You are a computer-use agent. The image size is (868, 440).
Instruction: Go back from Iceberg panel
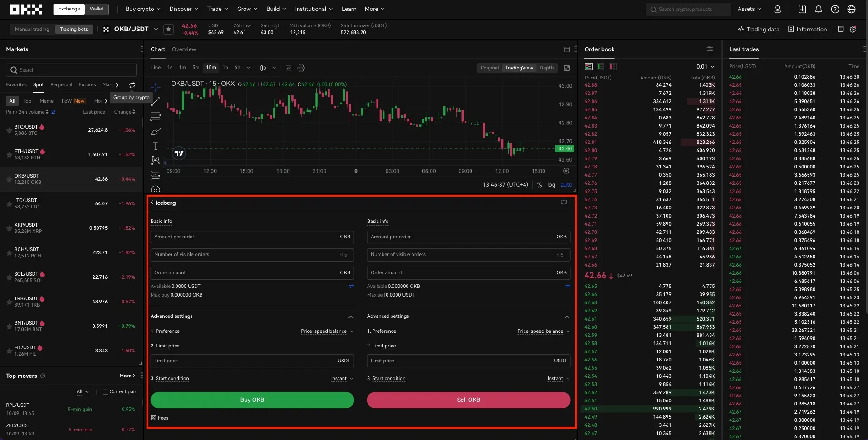(x=152, y=203)
